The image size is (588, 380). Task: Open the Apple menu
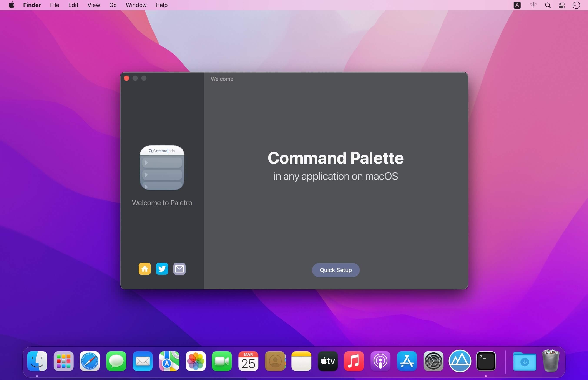tap(11, 5)
